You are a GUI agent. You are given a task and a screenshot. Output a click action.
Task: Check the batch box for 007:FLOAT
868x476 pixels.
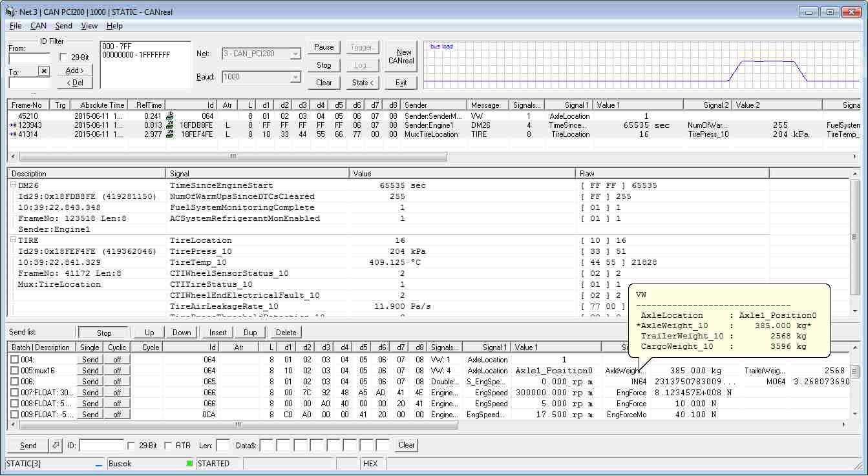click(14, 393)
